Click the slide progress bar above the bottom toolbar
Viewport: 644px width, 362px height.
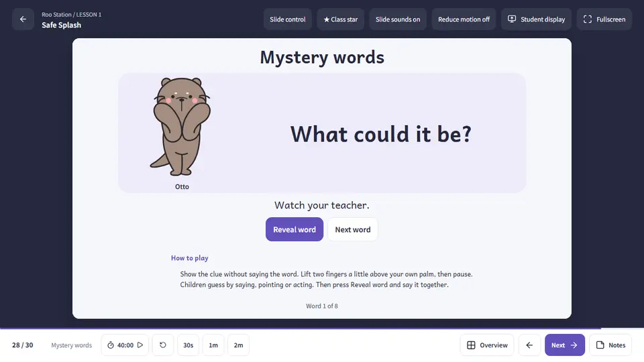(322, 328)
